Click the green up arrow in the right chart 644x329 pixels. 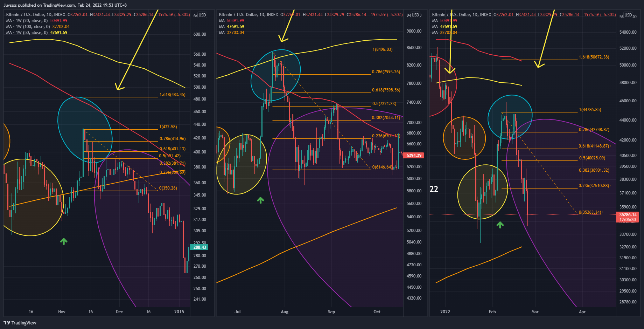(x=500, y=225)
